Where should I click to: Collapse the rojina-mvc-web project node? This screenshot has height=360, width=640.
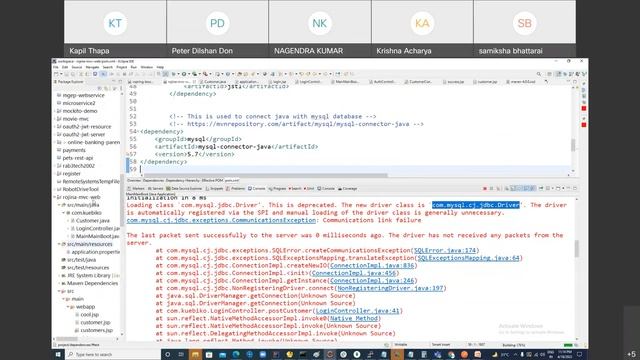pos(55,197)
